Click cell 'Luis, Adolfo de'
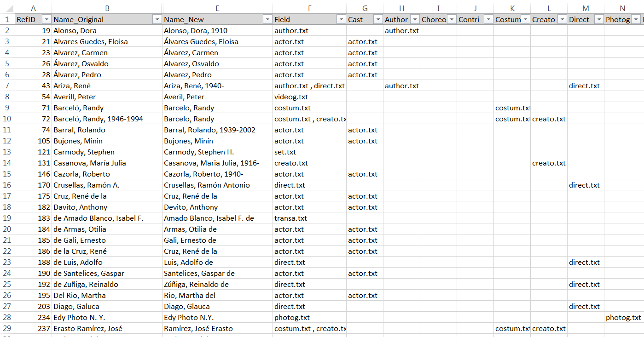This screenshot has height=337, width=644. point(217,262)
